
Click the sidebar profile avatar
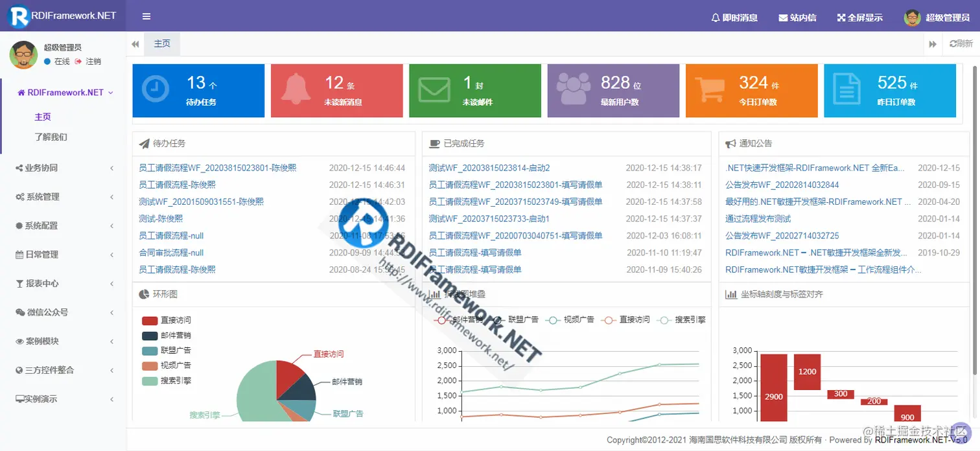[x=23, y=54]
